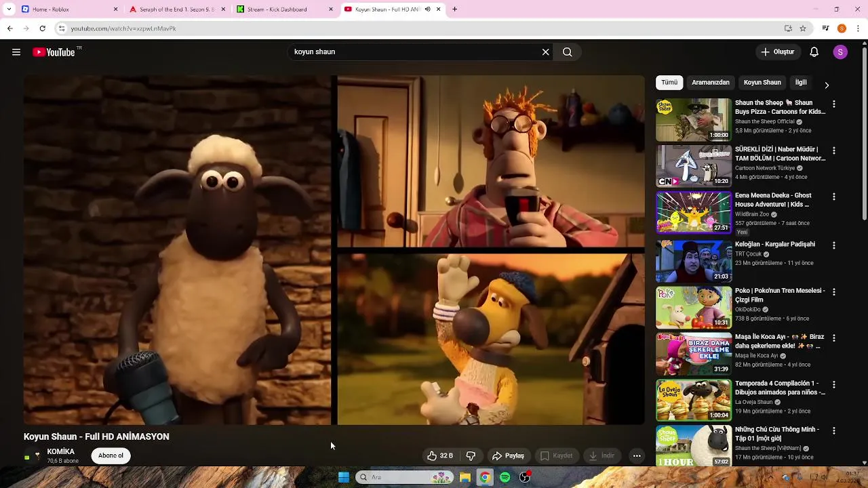
Task: Run search with magnifier icon
Action: click(568, 52)
